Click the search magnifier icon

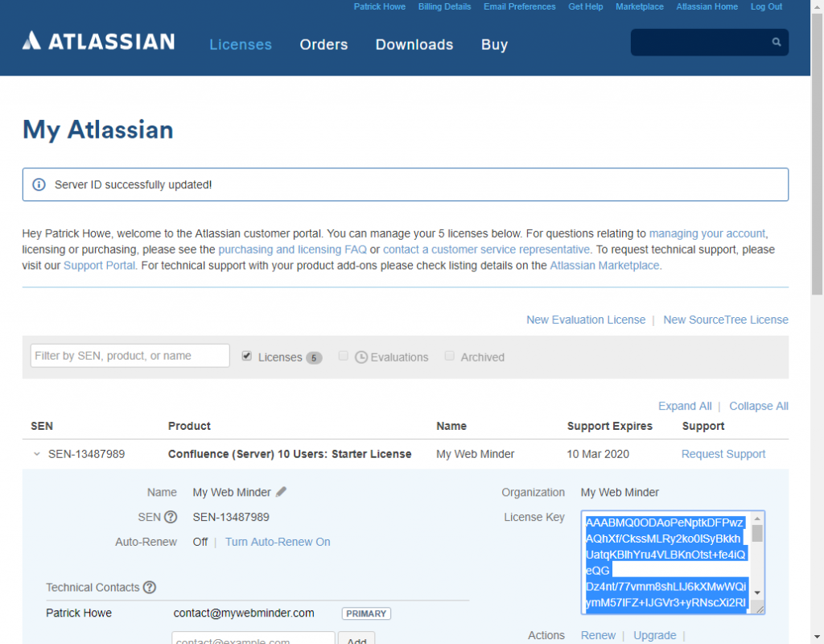777,42
